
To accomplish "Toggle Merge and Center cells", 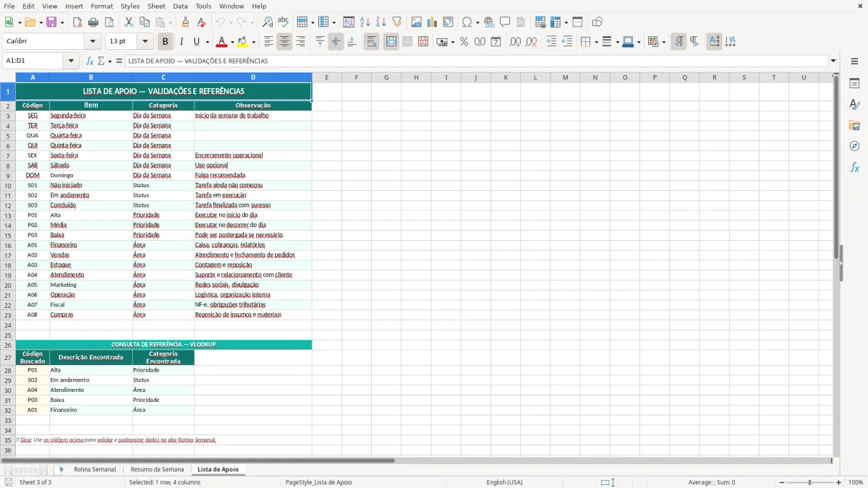I will pyautogui.click(x=391, y=42).
